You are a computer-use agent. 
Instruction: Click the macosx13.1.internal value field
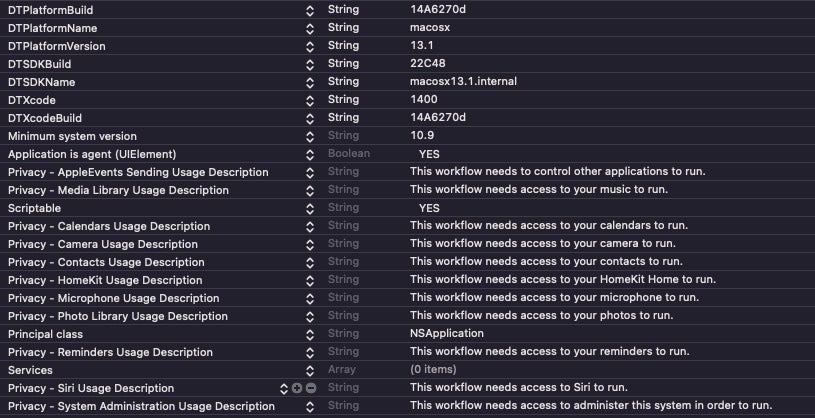(463, 82)
